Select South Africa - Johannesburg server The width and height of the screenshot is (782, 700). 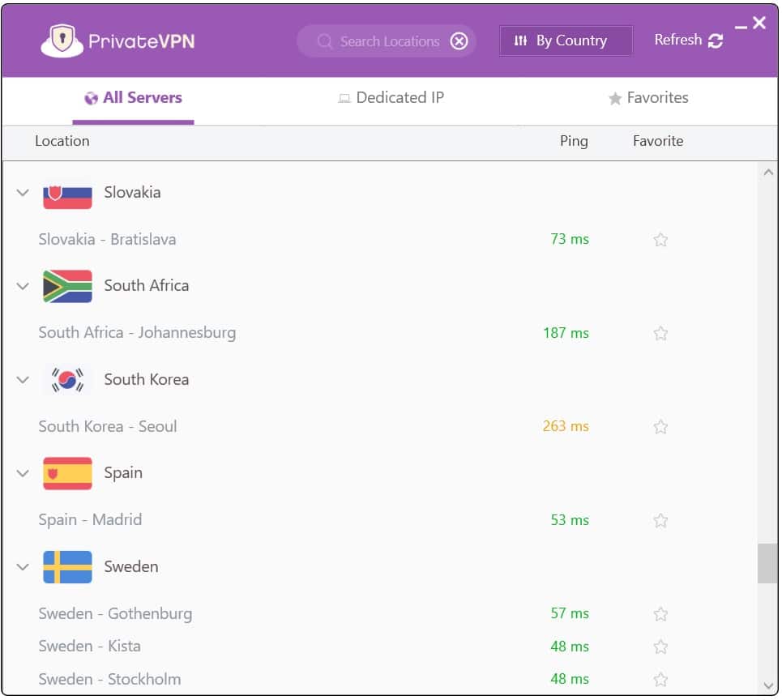click(x=137, y=332)
